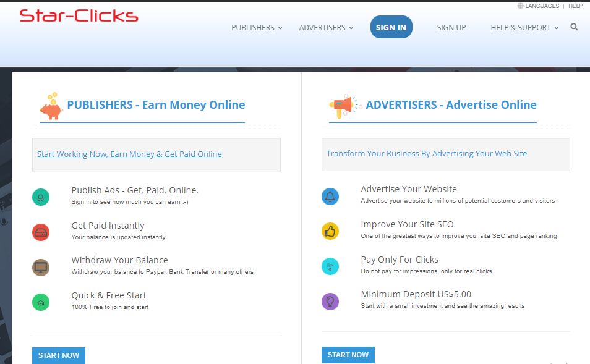
Task: Click the Star-Clicks logo
Action: [79, 15]
